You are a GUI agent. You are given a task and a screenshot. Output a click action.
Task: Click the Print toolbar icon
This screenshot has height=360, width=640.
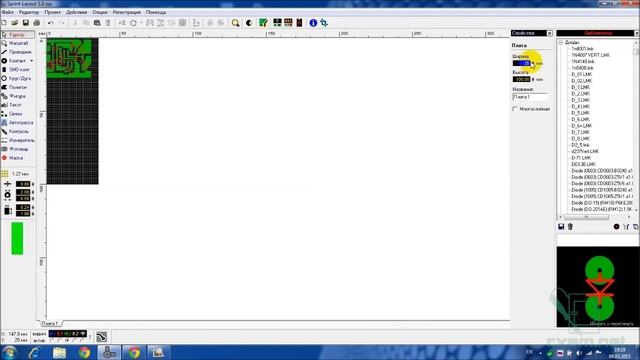tap(37, 23)
